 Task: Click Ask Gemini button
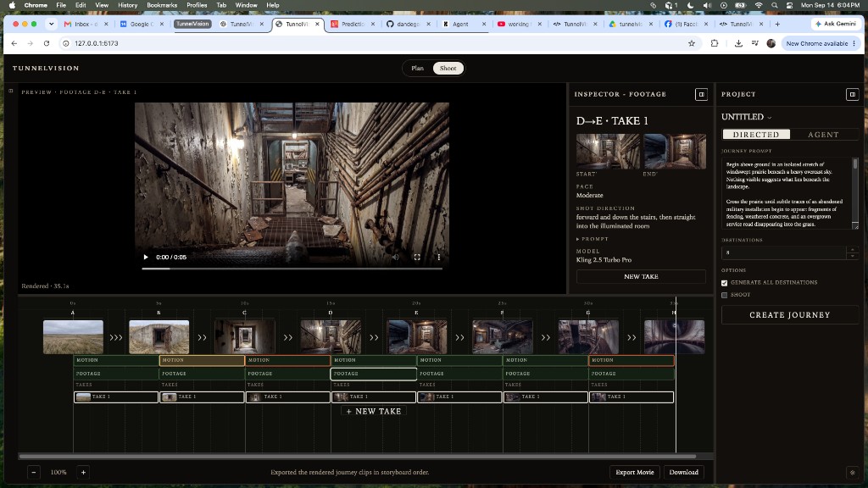(835, 24)
